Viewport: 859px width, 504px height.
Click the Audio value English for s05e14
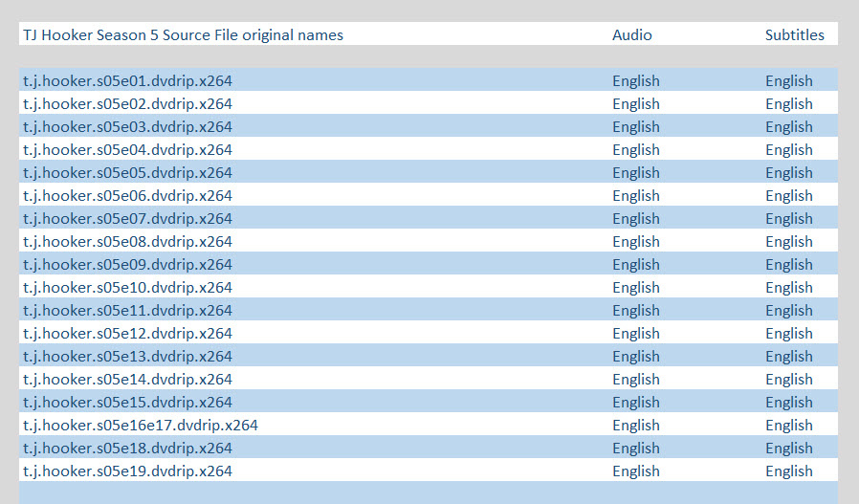pyautogui.click(x=635, y=381)
